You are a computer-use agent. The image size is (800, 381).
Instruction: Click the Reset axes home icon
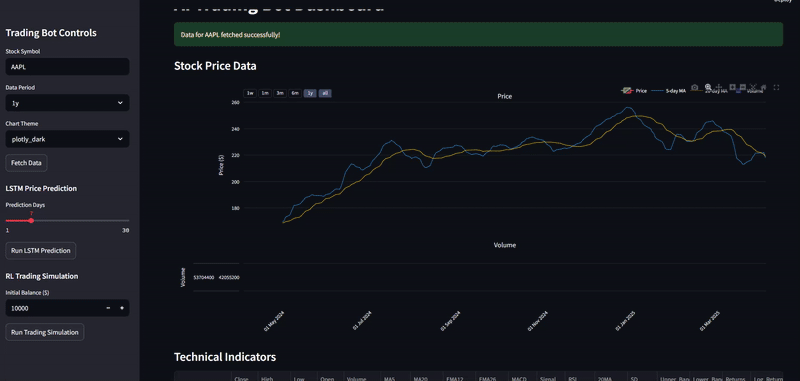tap(763, 87)
